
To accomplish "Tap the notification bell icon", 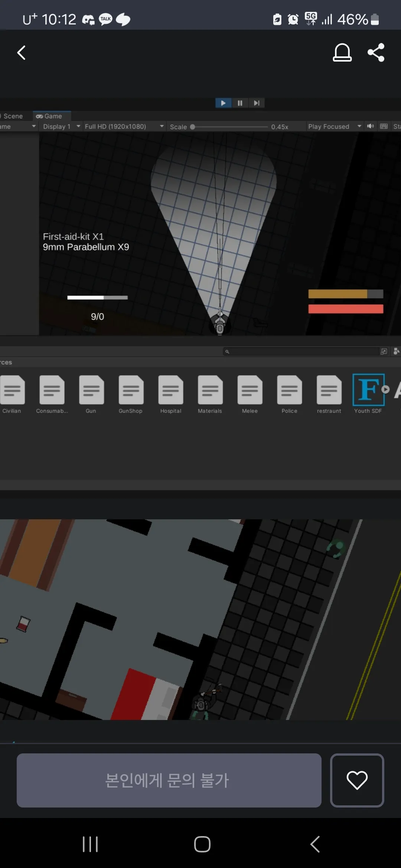I will coord(342,52).
